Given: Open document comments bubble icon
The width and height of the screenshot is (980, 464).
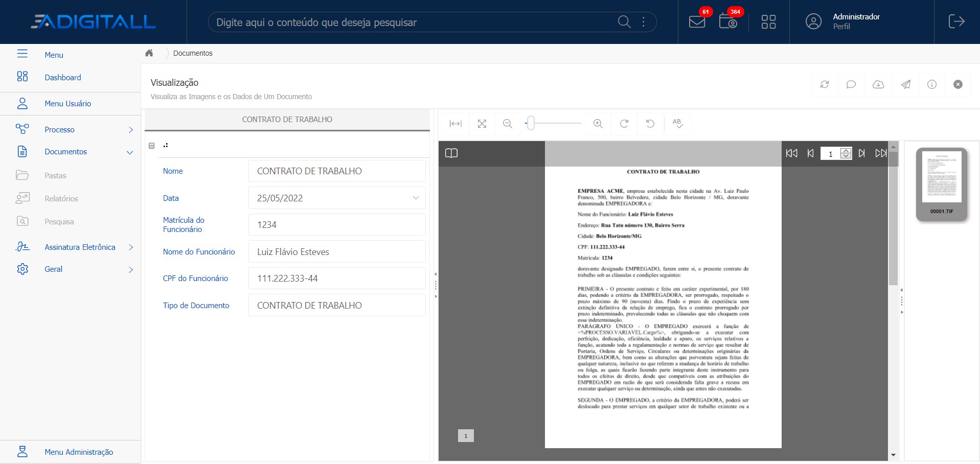Looking at the screenshot, I should coord(851,84).
